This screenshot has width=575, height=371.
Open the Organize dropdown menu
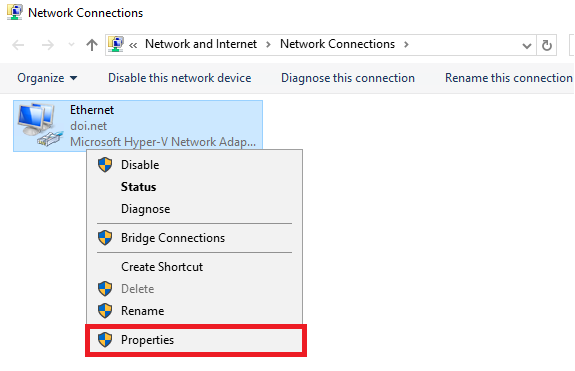47,78
